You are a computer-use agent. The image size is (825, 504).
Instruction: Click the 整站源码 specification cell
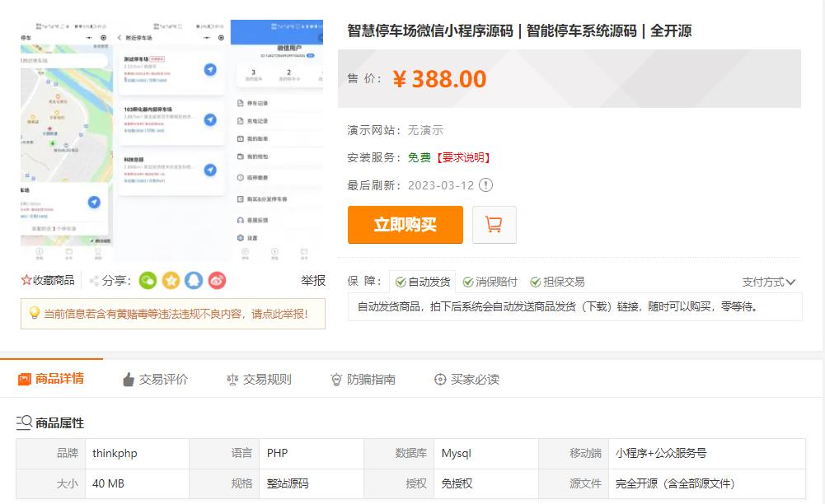(x=312, y=483)
